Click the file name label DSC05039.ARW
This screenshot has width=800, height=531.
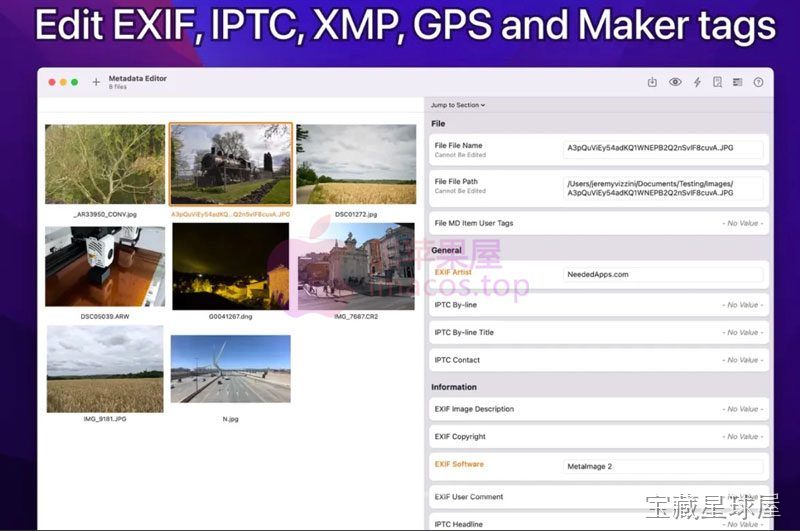pyautogui.click(x=105, y=317)
